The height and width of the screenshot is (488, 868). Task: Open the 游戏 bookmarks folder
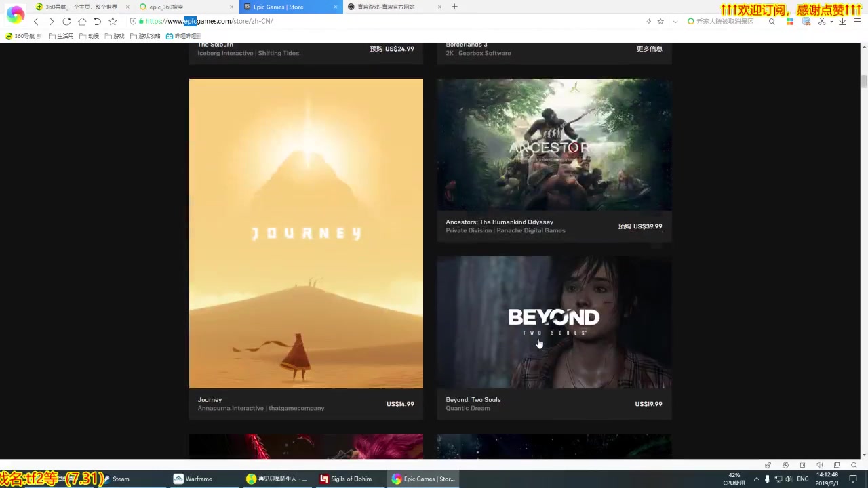pos(115,36)
